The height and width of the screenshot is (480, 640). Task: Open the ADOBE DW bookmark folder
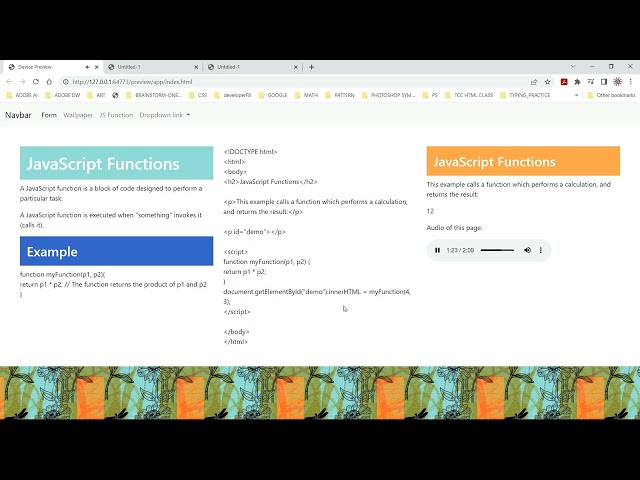pyautogui.click(x=62, y=95)
